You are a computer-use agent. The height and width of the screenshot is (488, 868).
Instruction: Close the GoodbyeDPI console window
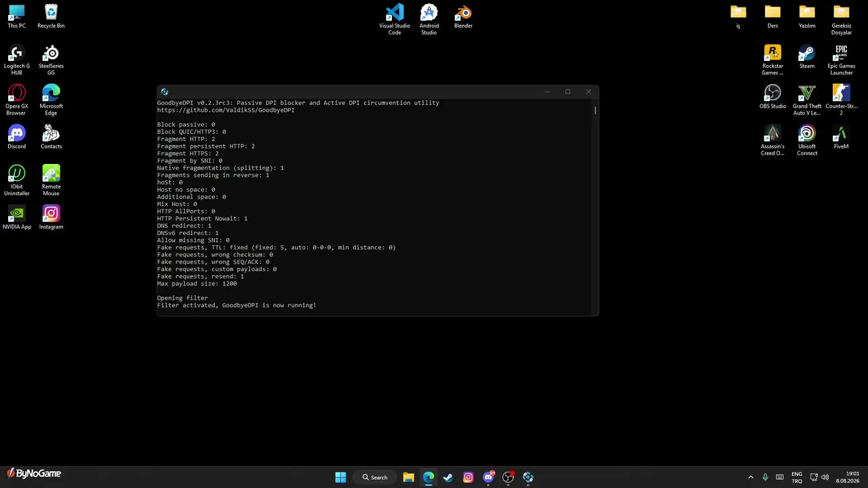coord(589,91)
